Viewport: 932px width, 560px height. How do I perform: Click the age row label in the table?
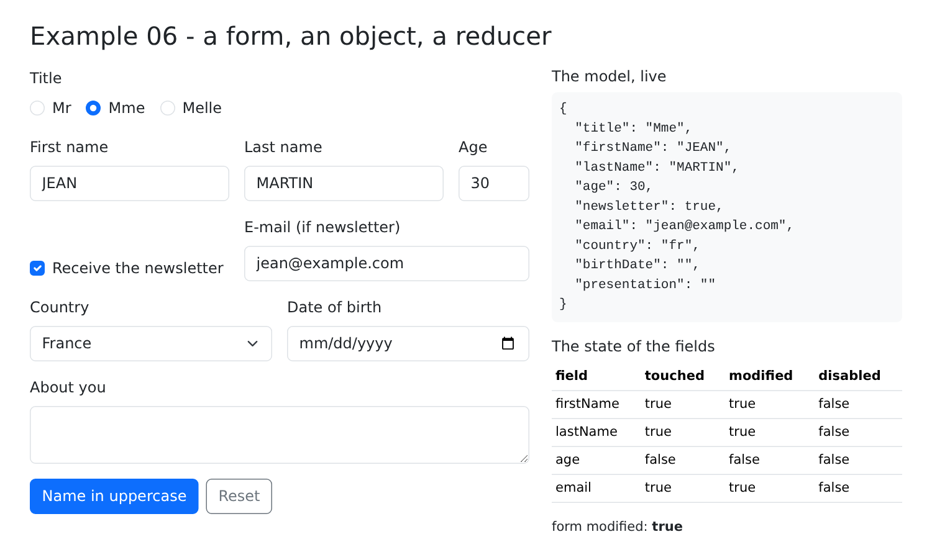[x=567, y=459]
